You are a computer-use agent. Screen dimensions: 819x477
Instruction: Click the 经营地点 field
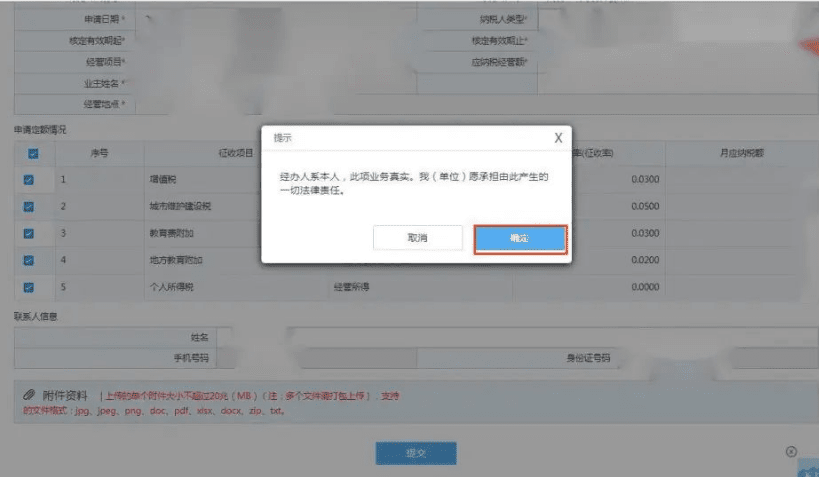pyautogui.click(x=476, y=104)
